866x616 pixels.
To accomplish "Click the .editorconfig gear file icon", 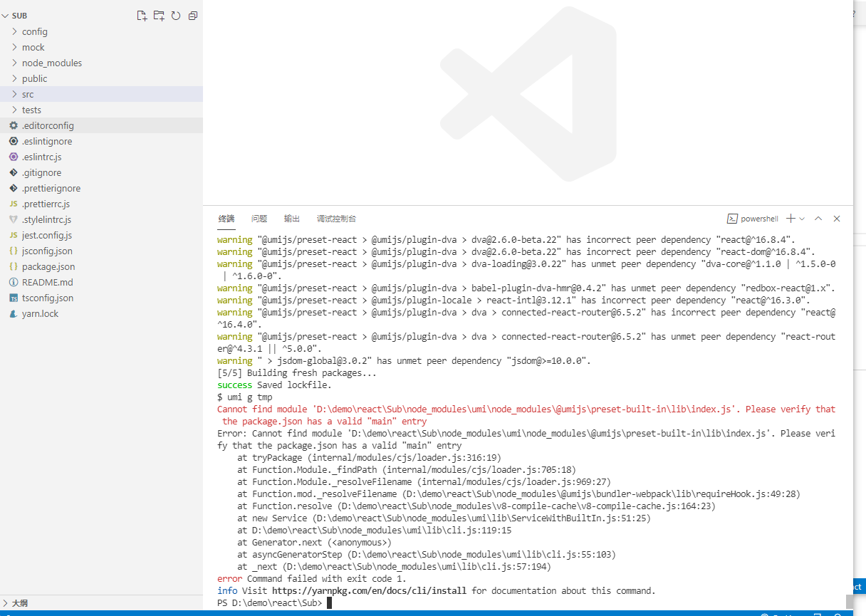I will click(14, 125).
